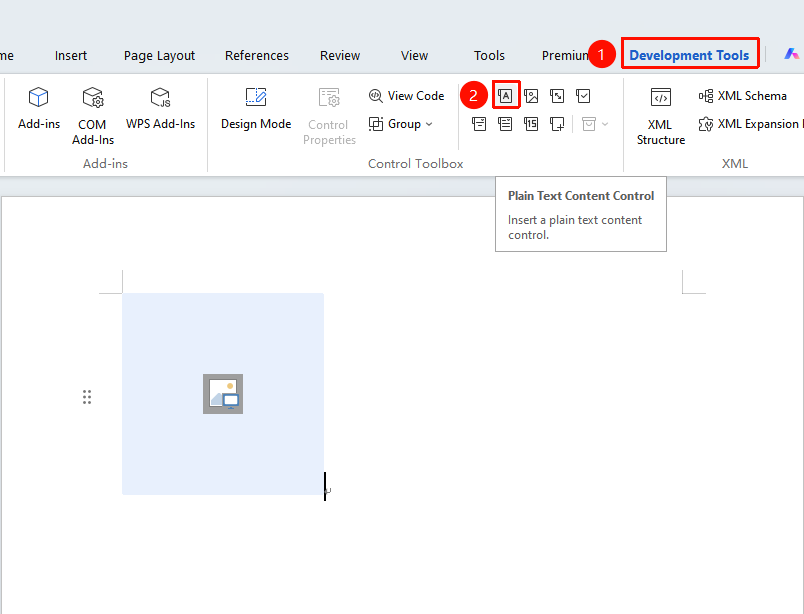
Task: Insert a Drop-Down List Content Control
Action: (505, 124)
